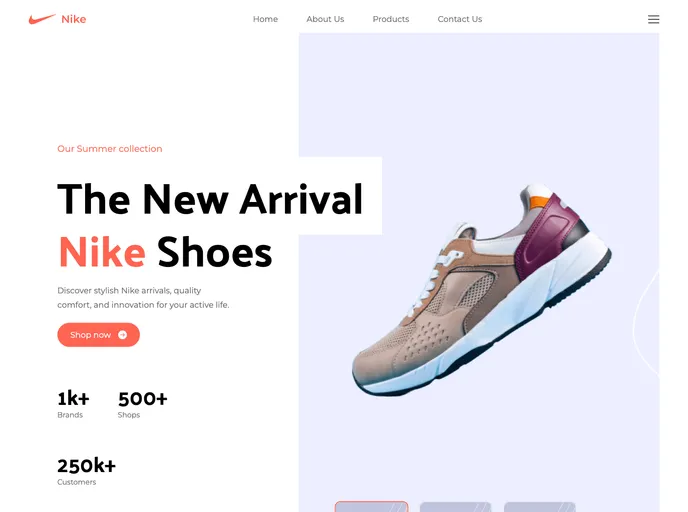Open the About Us page
Viewport: 688px width, 512px height.
pyautogui.click(x=325, y=19)
